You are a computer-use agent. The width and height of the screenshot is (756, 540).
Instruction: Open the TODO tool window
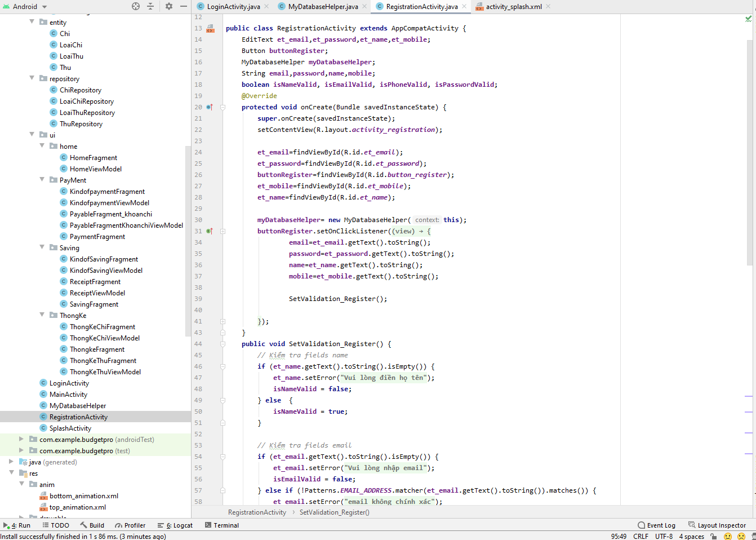pos(56,525)
